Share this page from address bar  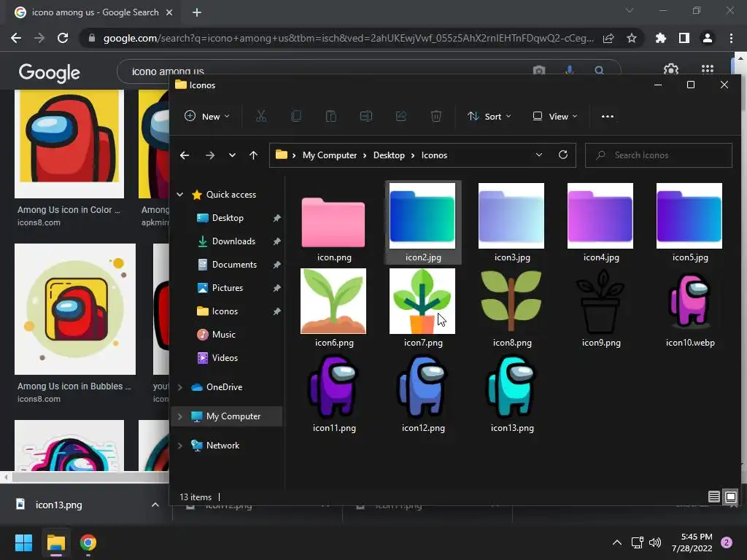click(608, 38)
